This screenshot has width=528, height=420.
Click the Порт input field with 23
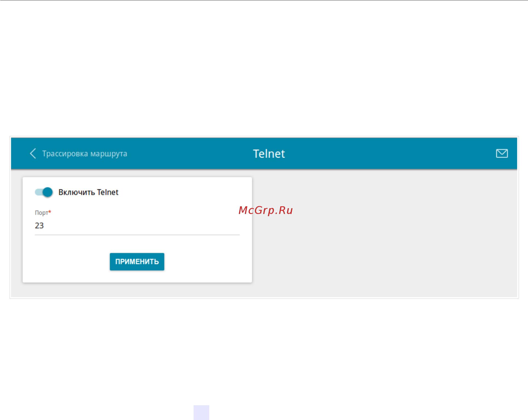coord(137,226)
